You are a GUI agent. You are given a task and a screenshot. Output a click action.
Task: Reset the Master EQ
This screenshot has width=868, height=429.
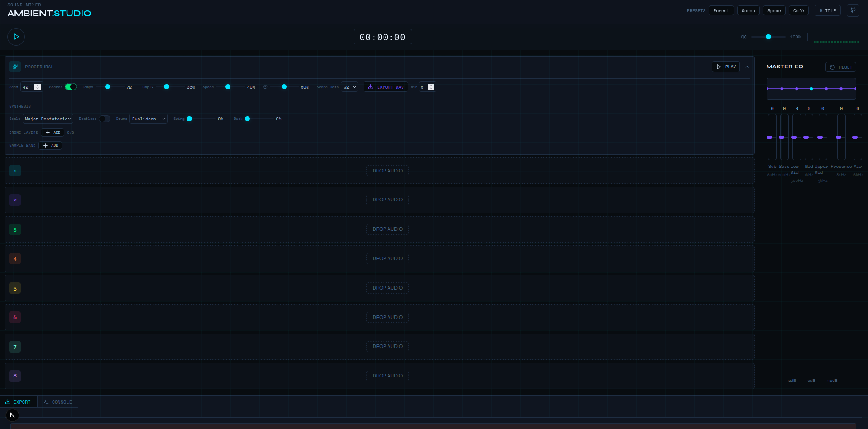tap(841, 67)
